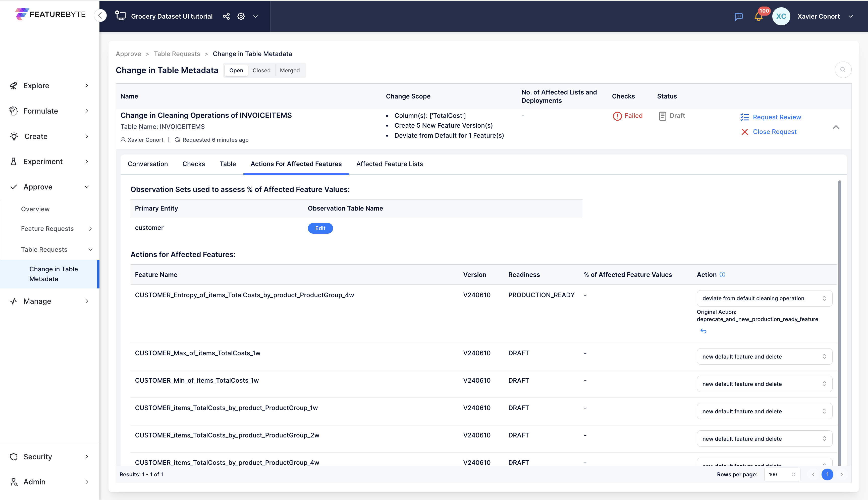Click the catalog monitor icon beside Grocery Dataset
868x500 pixels.
pos(121,16)
